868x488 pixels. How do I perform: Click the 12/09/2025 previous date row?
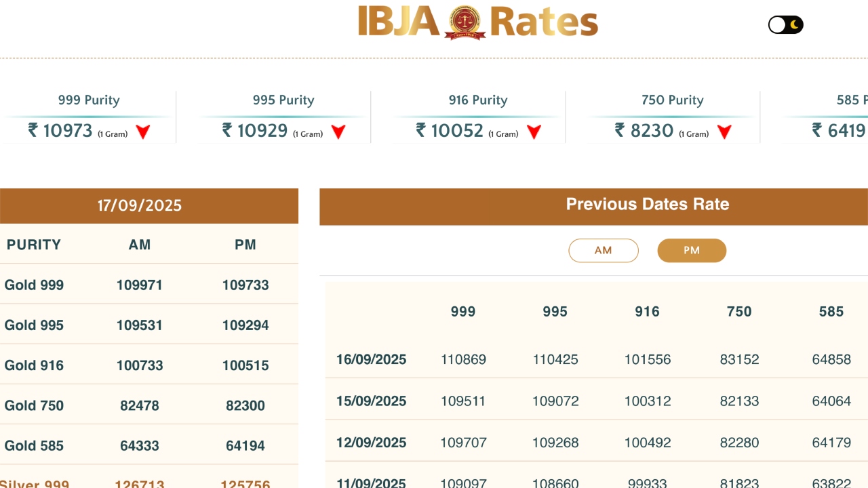[372, 443]
